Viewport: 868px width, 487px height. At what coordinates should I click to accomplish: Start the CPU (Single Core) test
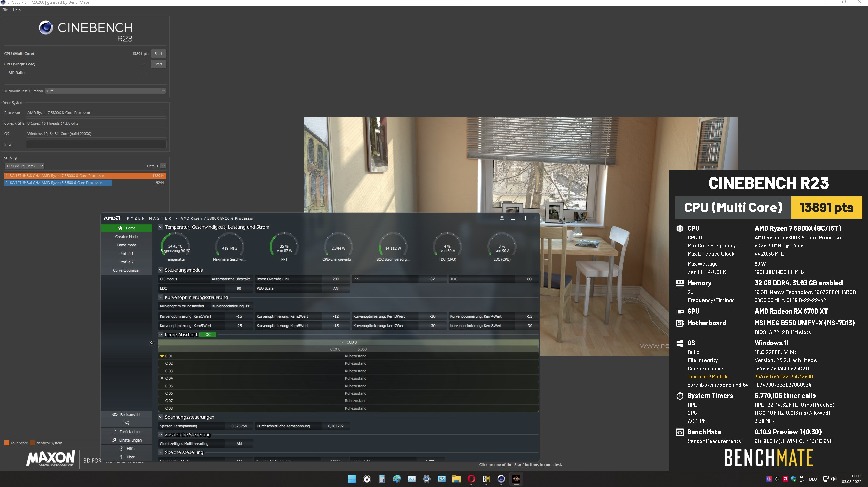point(158,64)
